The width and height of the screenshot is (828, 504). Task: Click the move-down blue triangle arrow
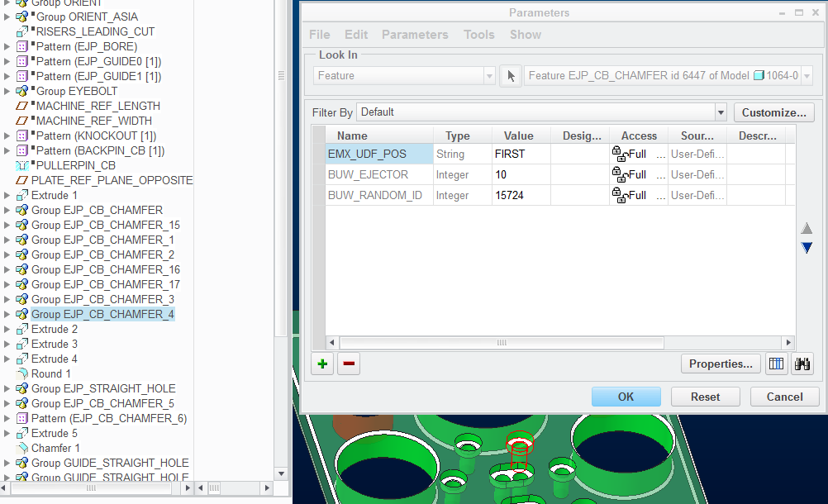click(x=807, y=248)
